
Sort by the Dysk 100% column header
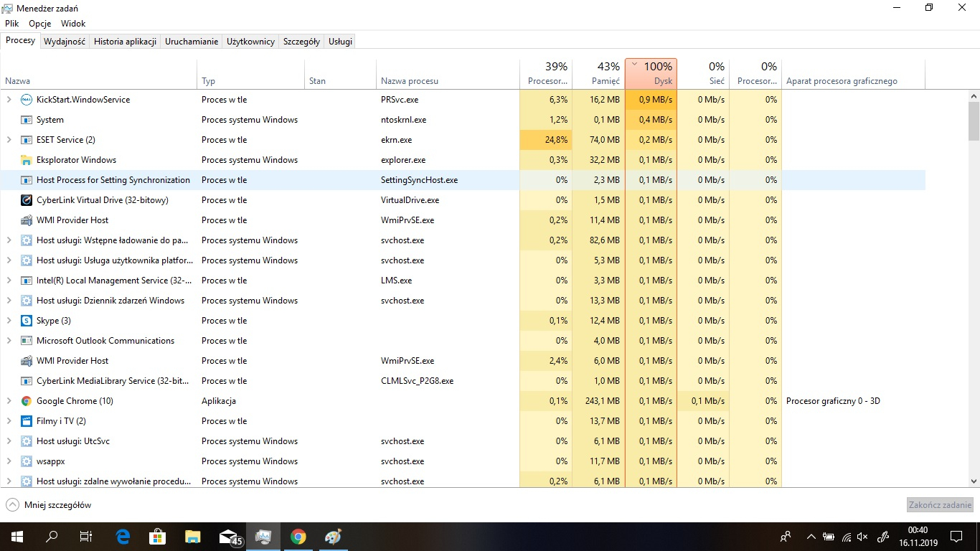[x=651, y=73]
